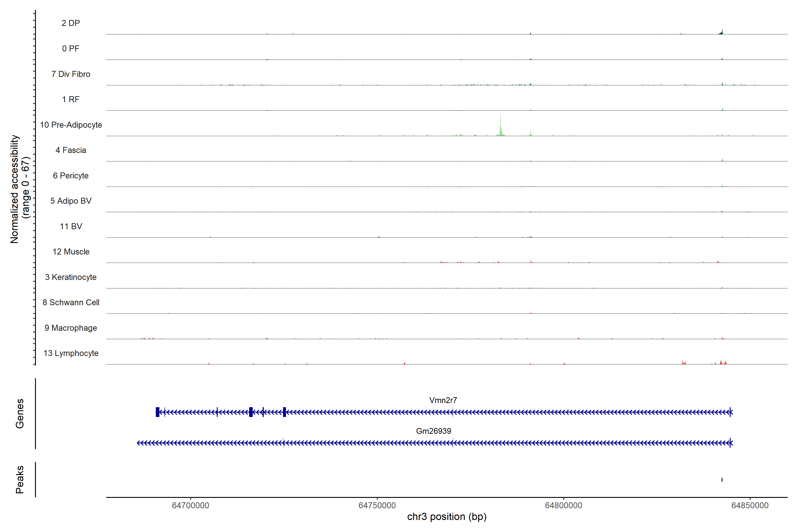Click the 8 Schwann Cell track label
Image resolution: width=798 pixels, height=532 pixels.
click(x=71, y=302)
